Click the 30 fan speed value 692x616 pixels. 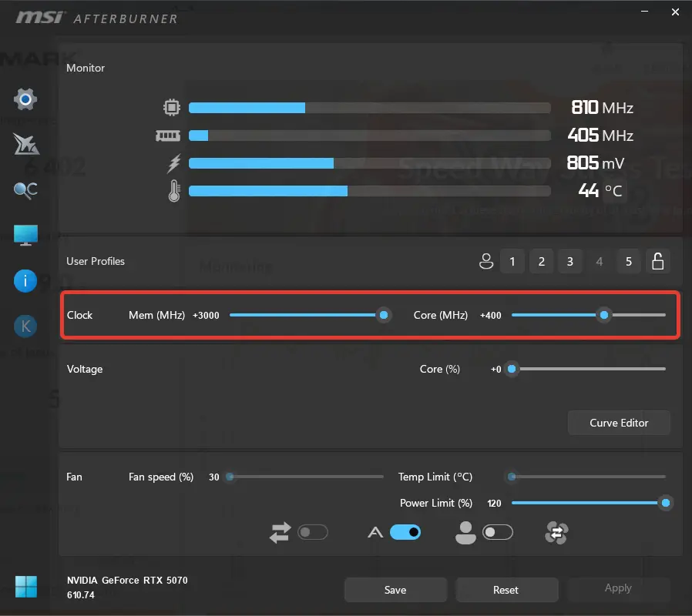[214, 477]
